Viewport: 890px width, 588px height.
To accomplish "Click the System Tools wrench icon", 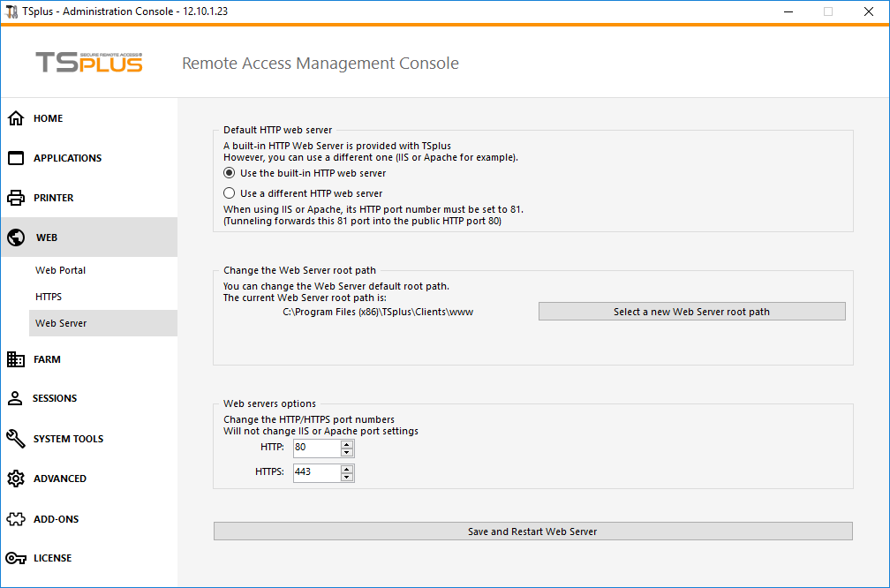I will 16,439.
